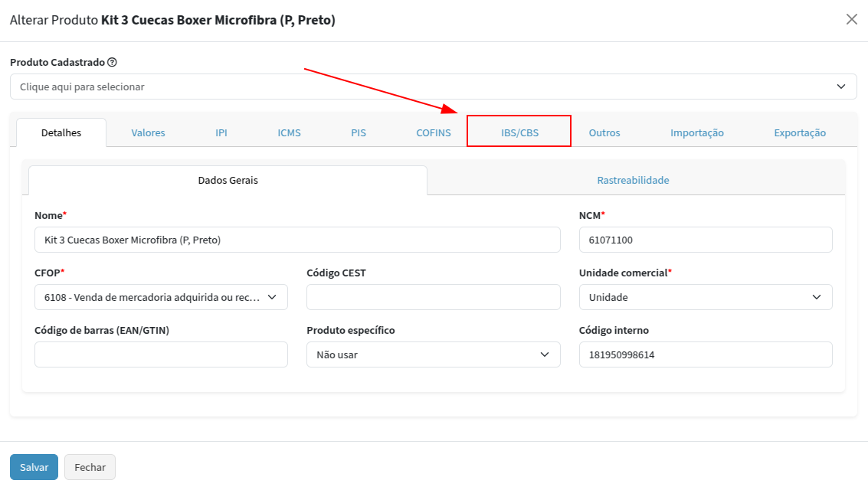The width and height of the screenshot is (868, 490).
Task: Click the Nome input field
Action: point(297,240)
